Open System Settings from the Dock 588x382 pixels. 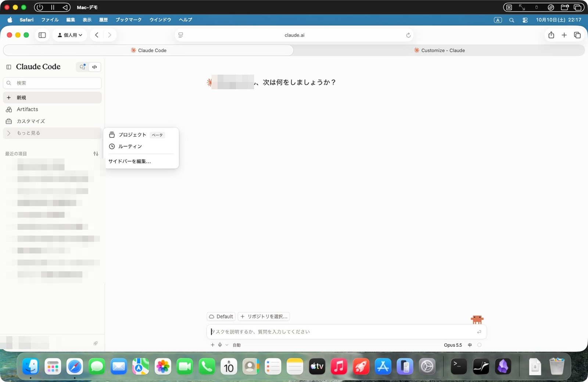point(427,366)
